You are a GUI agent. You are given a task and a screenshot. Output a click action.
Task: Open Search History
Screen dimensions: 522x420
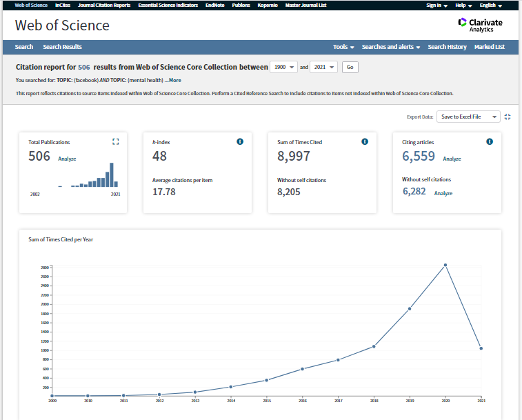click(447, 47)
